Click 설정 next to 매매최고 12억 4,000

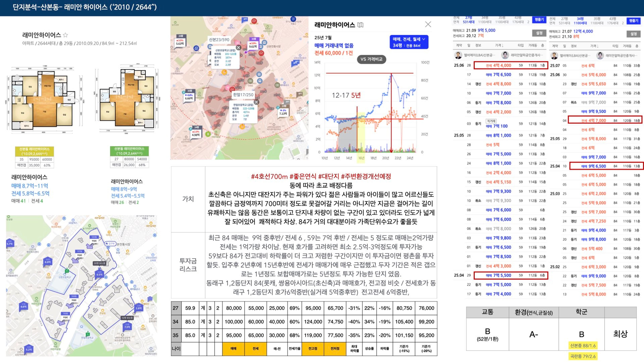pos(633,34)
